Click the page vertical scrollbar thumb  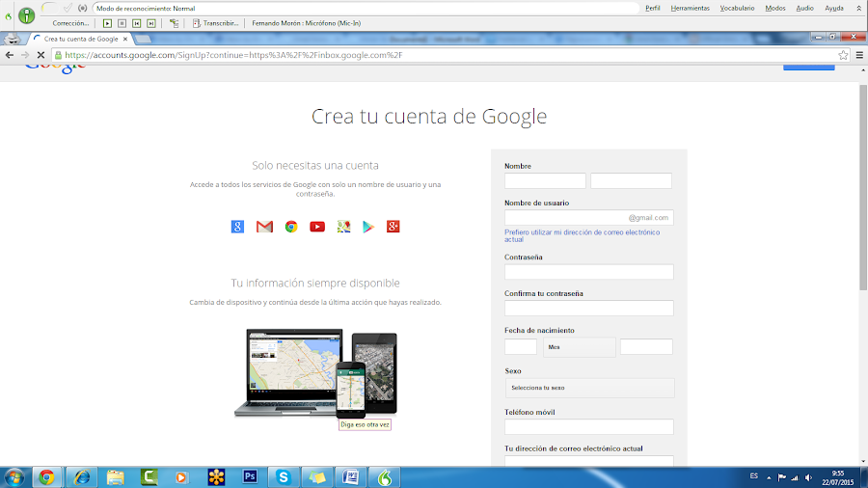coord(863,187)
